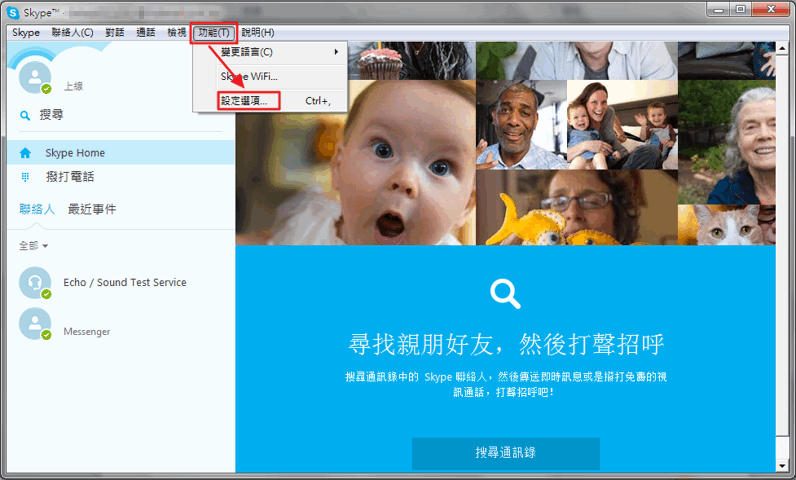The image size is (796, 480).
Task: Click Echo / Sound Test Service avatar
Action: [35, 283]
